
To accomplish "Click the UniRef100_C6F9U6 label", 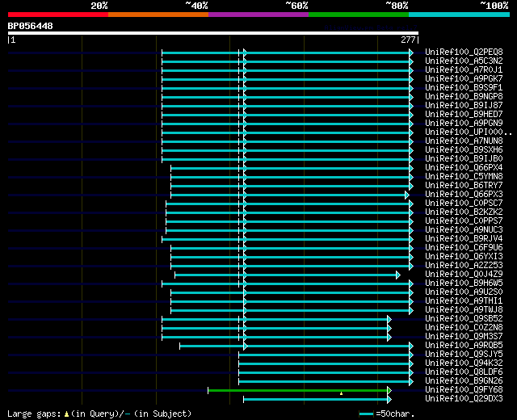I will [x=464, y=248].
